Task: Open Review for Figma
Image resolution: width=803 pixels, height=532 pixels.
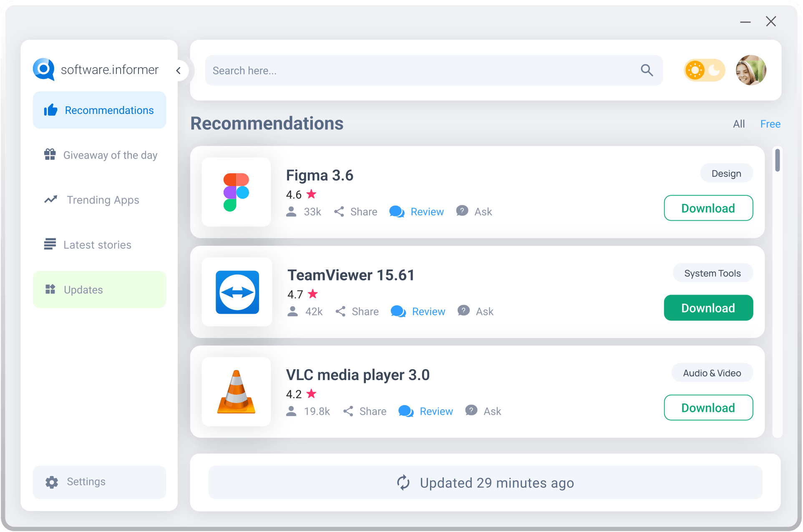Action: (x=427, y=212)
